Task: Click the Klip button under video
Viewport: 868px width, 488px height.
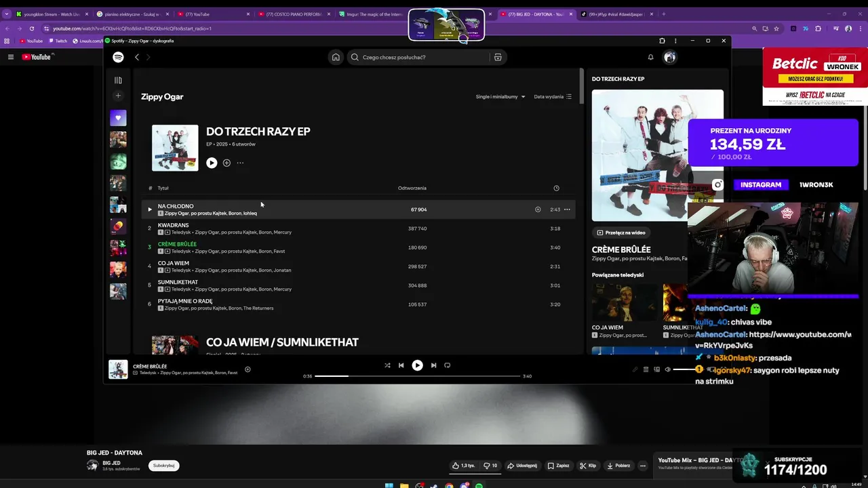Action: point(588,466)
